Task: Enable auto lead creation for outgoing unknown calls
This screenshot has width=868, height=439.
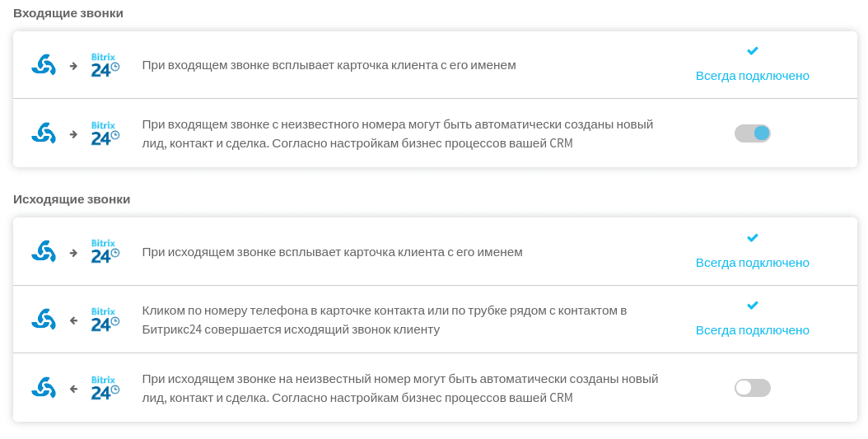Action: pos(753,388)
